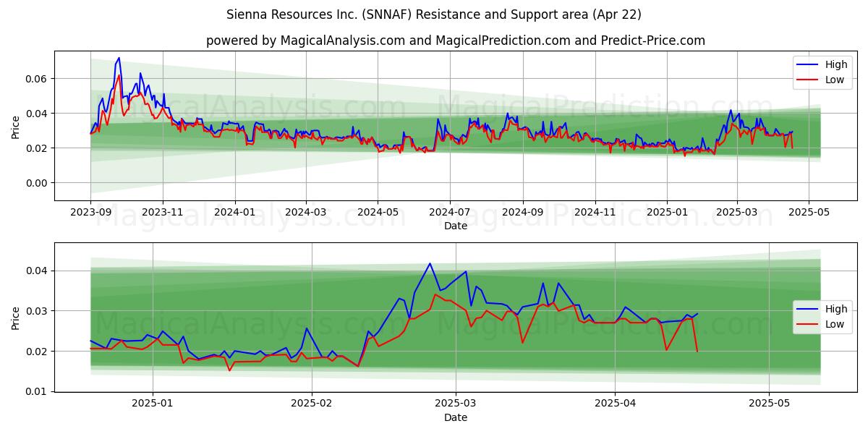The image size is (868, 434).
Task: Click the top chart 'Date' axis label
Action: click(456, 226)
